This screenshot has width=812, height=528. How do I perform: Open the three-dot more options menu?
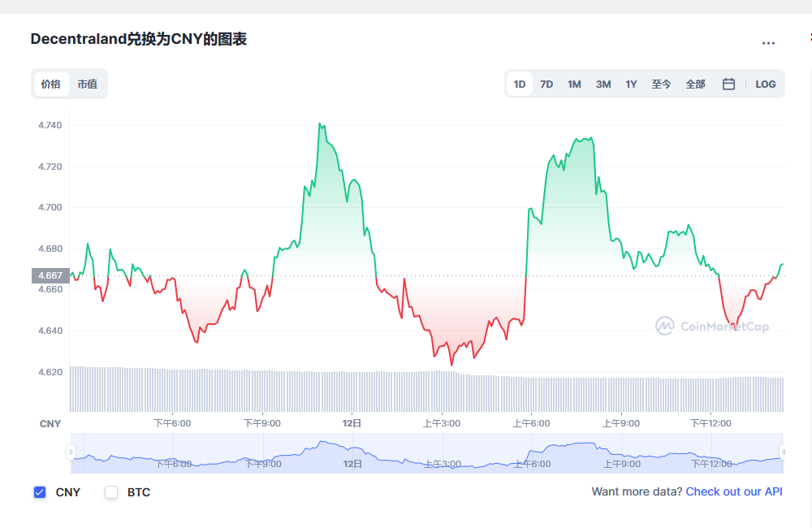point(768,43)
